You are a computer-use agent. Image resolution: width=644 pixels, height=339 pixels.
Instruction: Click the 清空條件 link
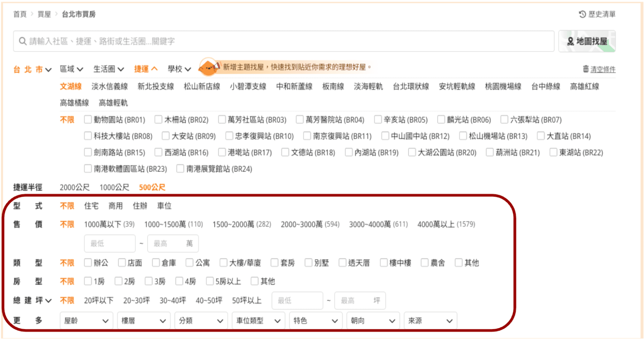pyautogui.click(x=603, y=69)
